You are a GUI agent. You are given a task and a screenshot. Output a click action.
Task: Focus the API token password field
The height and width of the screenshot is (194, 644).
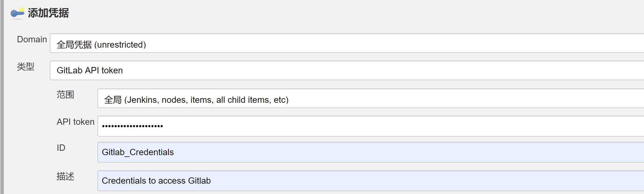(x=371, y=126)
